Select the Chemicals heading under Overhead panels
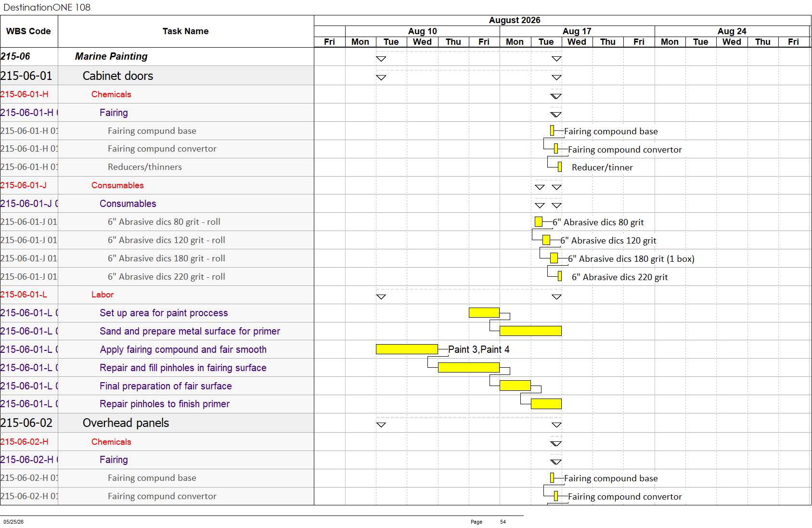Screen dimensions: 812x528 coord(111,442)
